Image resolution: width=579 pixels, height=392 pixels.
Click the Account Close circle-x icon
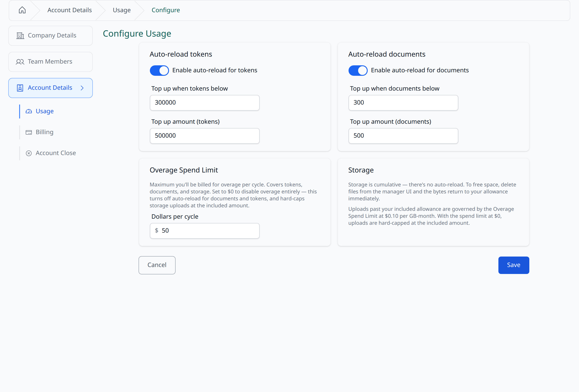click(29, 153)
